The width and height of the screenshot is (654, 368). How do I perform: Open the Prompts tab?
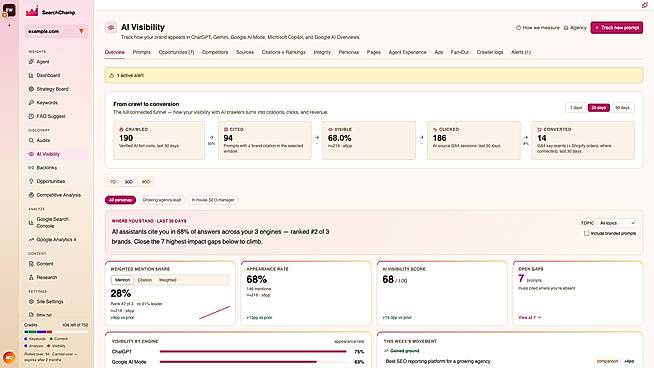[x=141, y=52]
